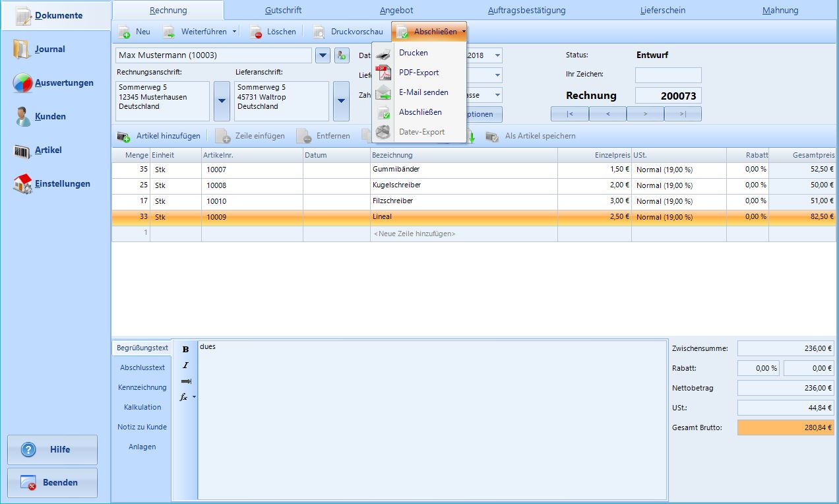The image size is (839, 504).
Task: Open the fx formula placeholder menu
Action: [x=187, y=397]
